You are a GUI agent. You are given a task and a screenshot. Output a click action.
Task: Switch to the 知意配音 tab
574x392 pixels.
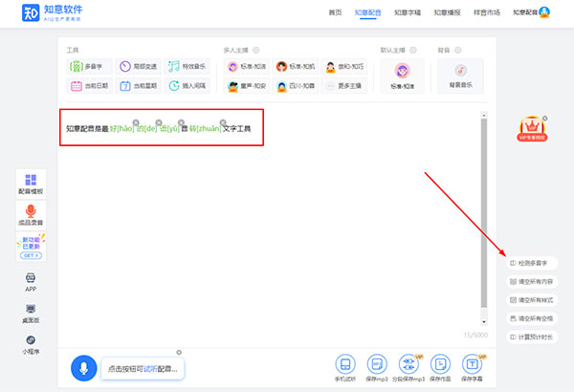[x=368, y=12]
